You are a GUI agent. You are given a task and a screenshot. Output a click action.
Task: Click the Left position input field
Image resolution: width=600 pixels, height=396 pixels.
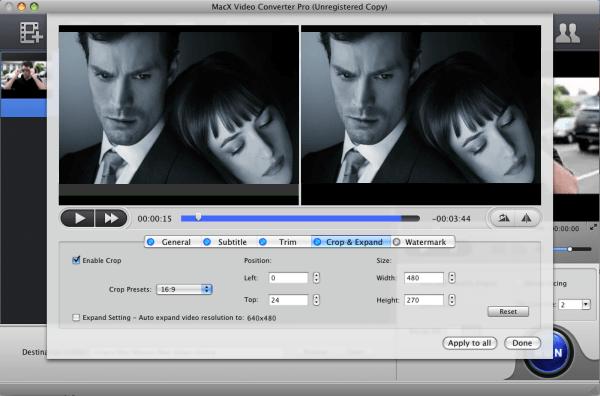coord(288,278)
